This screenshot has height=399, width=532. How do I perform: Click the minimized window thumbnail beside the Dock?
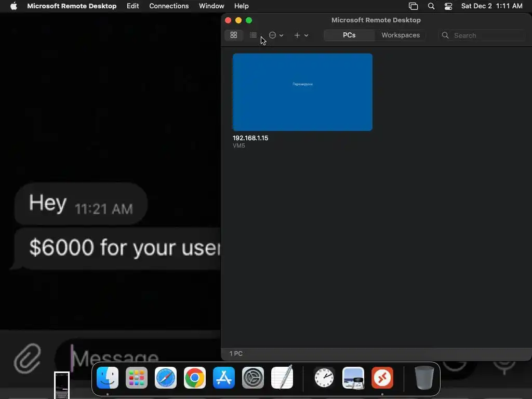click(62, 385)
